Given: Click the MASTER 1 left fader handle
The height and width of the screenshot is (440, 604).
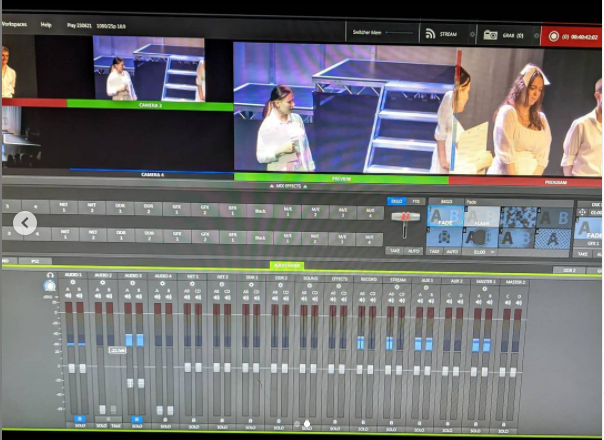Looking at the screenshot, I should (x=474, y=373).
